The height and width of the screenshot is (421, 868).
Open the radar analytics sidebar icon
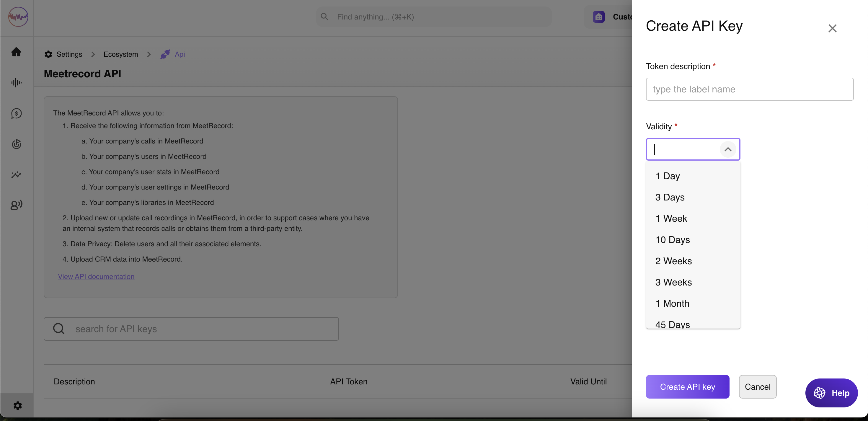pos(16,144)
